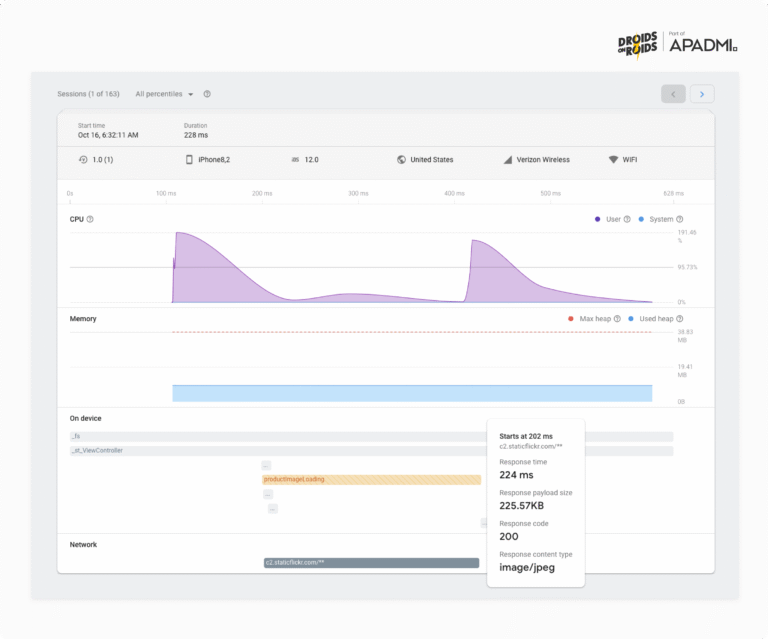Click the Droids on Roids logo

[637, 46]
